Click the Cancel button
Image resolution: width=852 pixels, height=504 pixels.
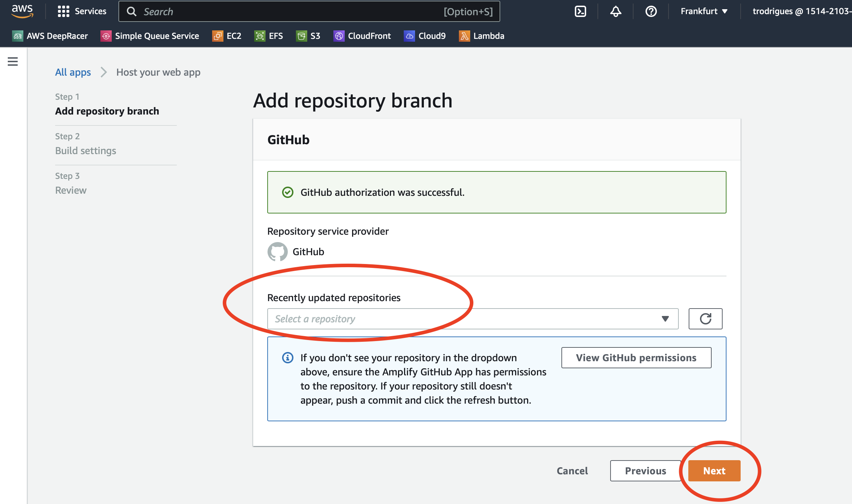click(x=572, y=471)
